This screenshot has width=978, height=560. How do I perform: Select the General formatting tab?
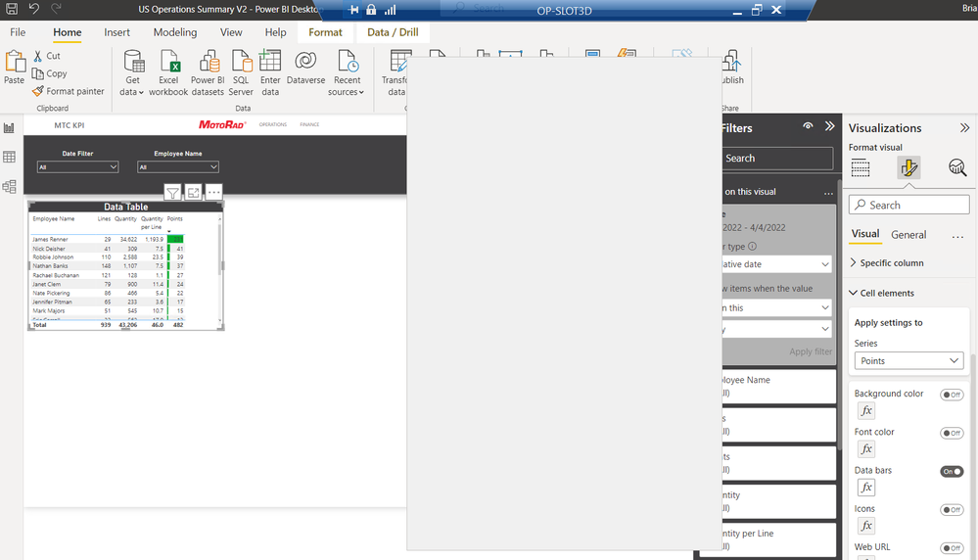pos(908,235)
